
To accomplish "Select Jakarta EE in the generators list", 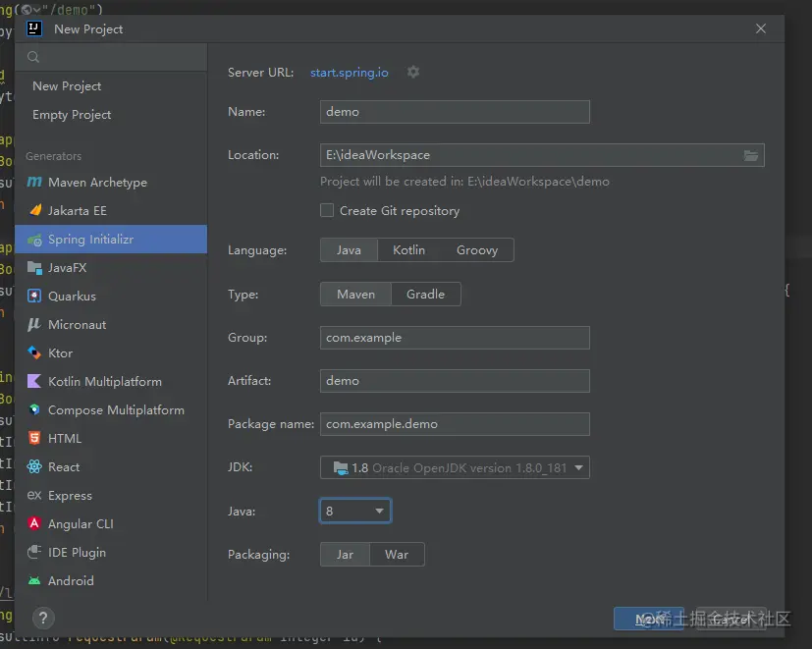I will pyautogui.click(x=111, y=210).
